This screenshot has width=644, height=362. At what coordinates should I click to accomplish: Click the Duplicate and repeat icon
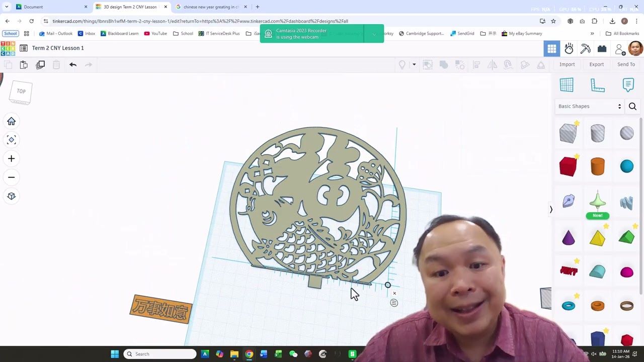(40, 64)
